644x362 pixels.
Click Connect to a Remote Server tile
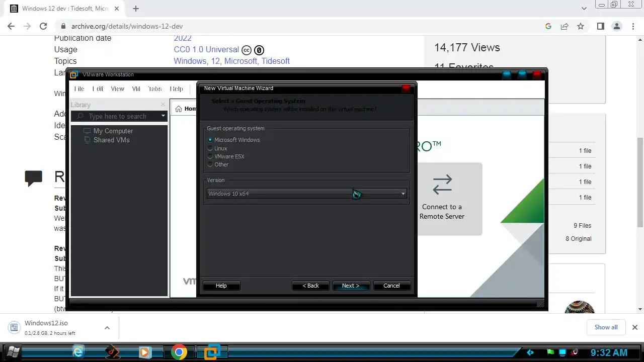point(442,199)
